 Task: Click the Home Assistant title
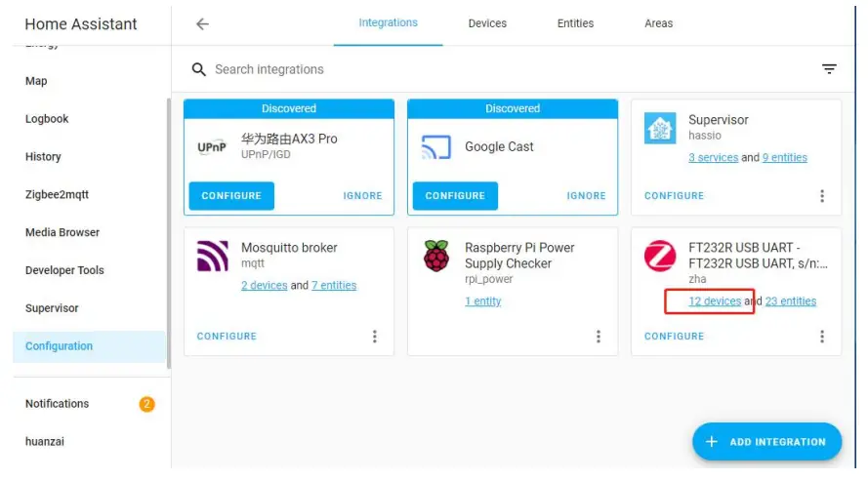tap(81, 24)
